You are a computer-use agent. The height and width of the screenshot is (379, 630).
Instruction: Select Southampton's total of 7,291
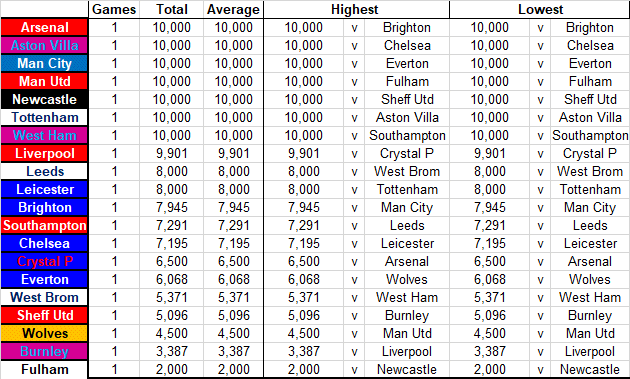click(x=172, y=225)
